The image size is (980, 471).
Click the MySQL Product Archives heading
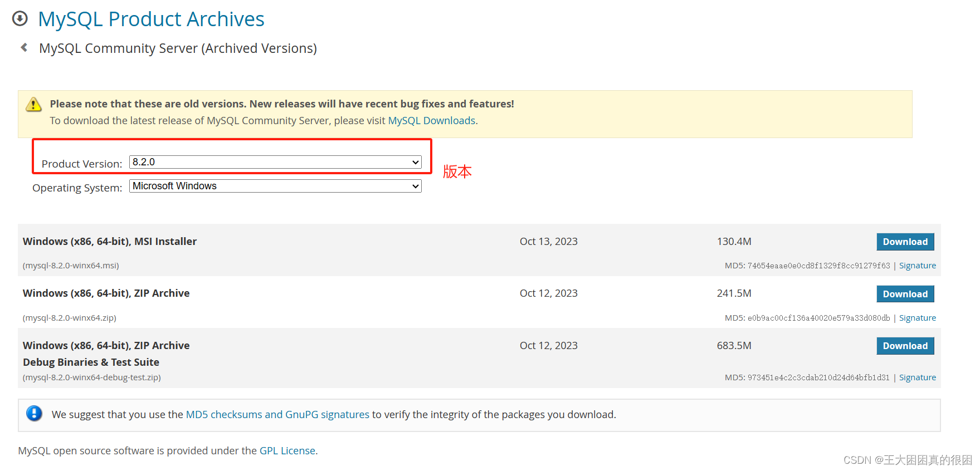(151, 19)
